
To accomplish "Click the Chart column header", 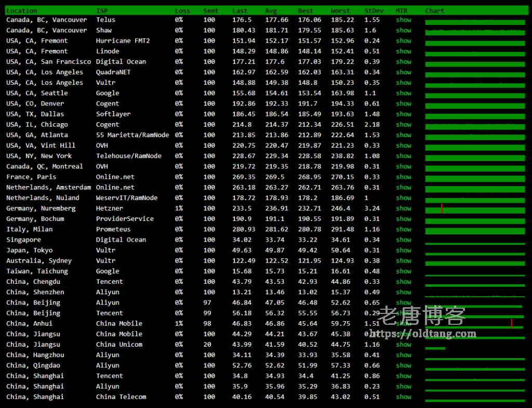I will (x=435, y=10).
